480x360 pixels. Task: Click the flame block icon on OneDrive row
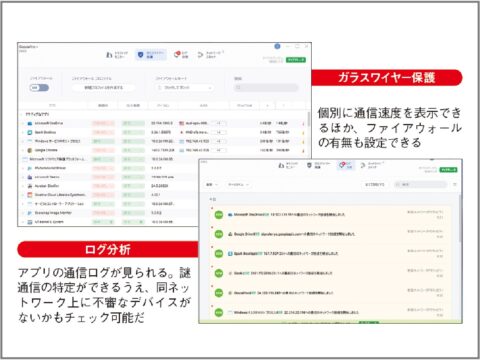tap(303, 124)
